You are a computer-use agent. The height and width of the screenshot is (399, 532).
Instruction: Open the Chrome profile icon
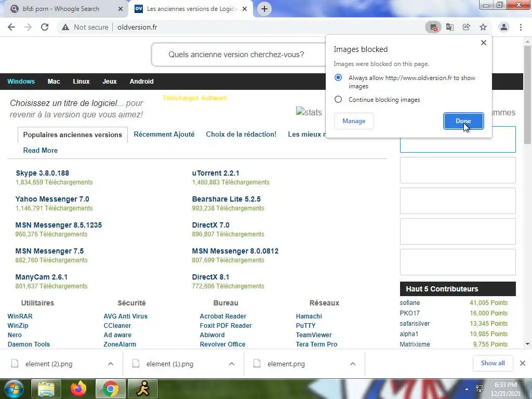tap(504, 27)
